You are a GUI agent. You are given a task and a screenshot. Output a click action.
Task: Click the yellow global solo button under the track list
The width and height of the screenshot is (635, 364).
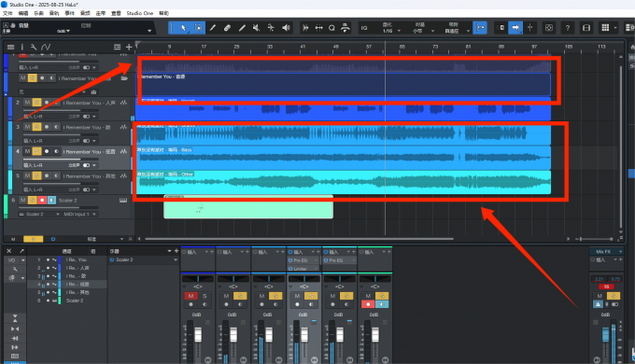pos(34,239)
